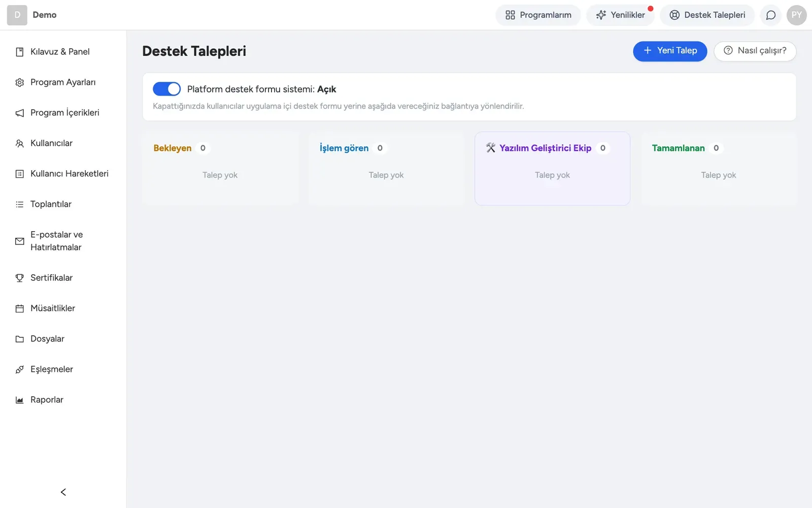Select the Kullanıcılar people icon
The image size is (812, 508).
point(20,143)
